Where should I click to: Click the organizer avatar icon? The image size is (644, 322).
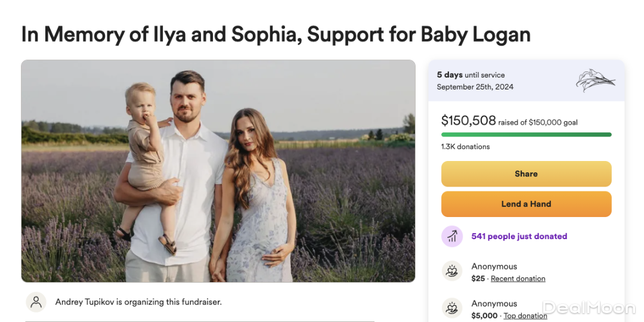click(x=36, y=302)
